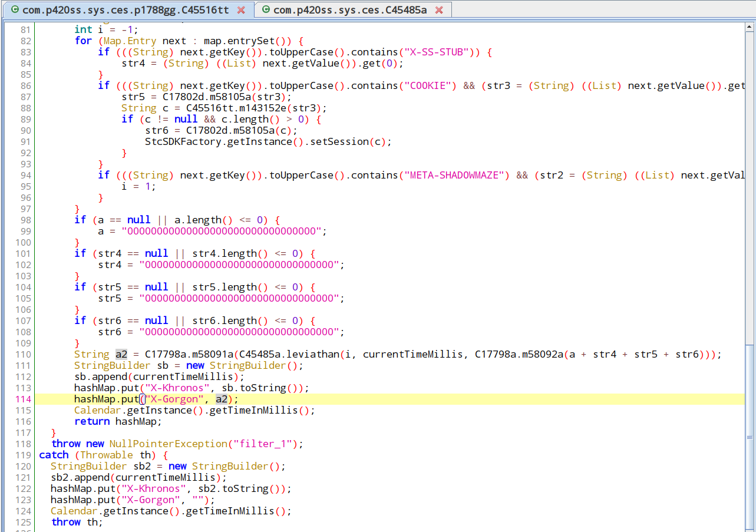
Task: Click line number 119 at the catch statement
Action: click(x=22, y=455)
